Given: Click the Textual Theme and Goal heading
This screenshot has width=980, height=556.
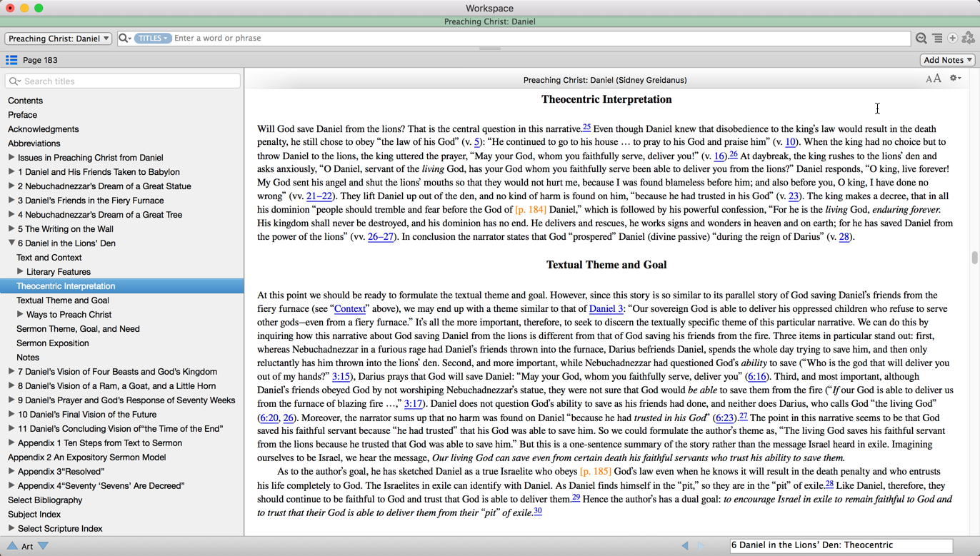Looking at the screenshot, I should tap(606, 265).
